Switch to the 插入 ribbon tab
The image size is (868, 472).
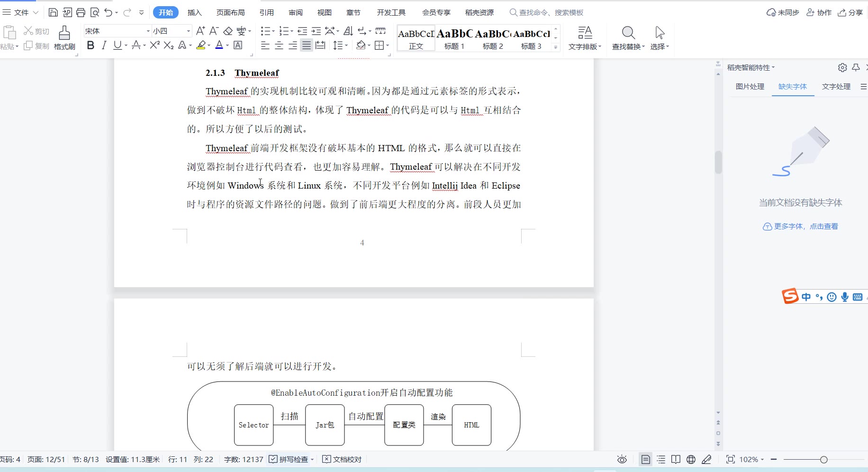[194, 12]
